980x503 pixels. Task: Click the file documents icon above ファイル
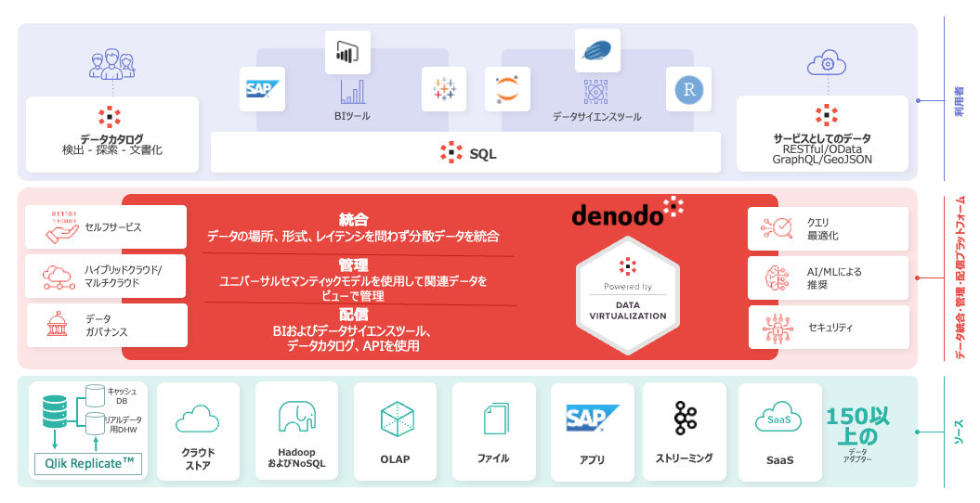496,419
